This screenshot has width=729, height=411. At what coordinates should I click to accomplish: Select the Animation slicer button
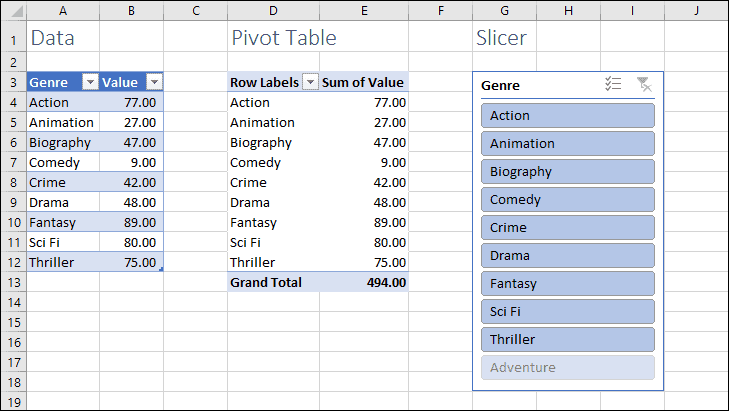click(x=568, y=144)
